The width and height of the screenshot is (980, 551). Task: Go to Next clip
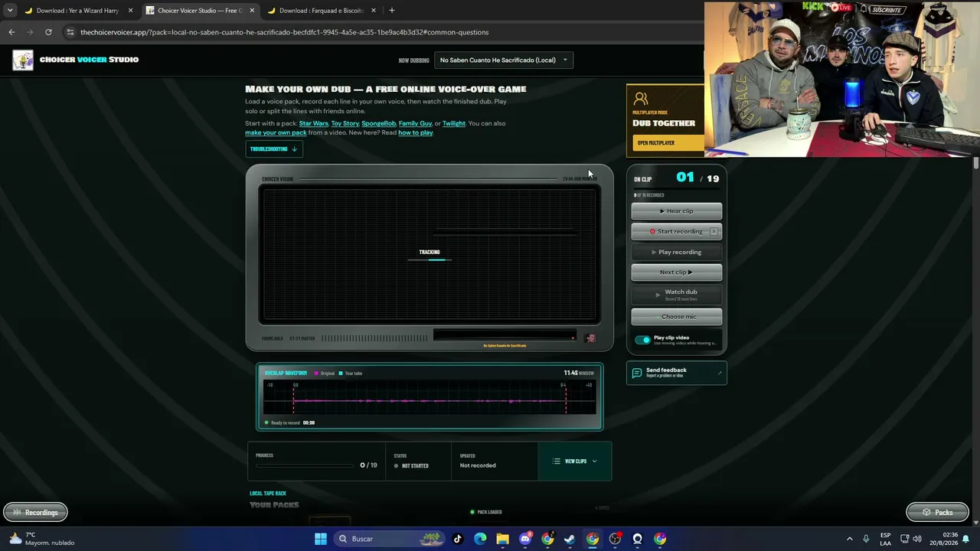(x=676, y=272)
